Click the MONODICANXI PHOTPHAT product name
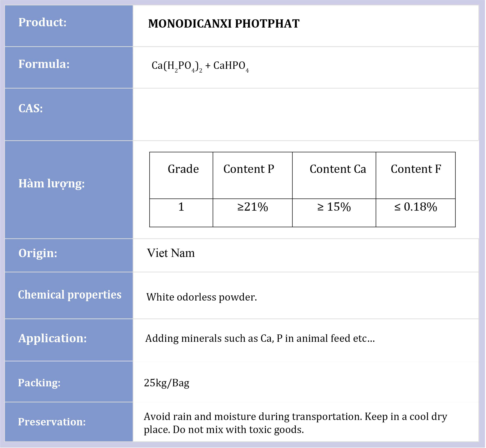The height and width of the screenshot is (448, 486). (224, 24)
